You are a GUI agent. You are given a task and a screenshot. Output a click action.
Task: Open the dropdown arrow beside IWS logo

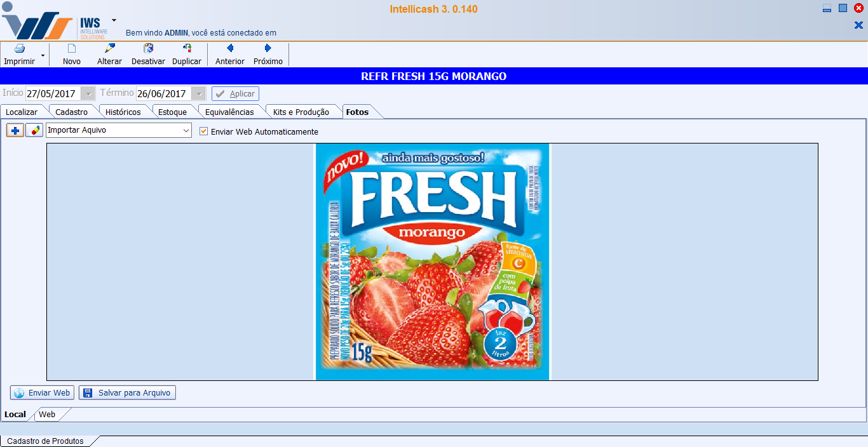114,20
